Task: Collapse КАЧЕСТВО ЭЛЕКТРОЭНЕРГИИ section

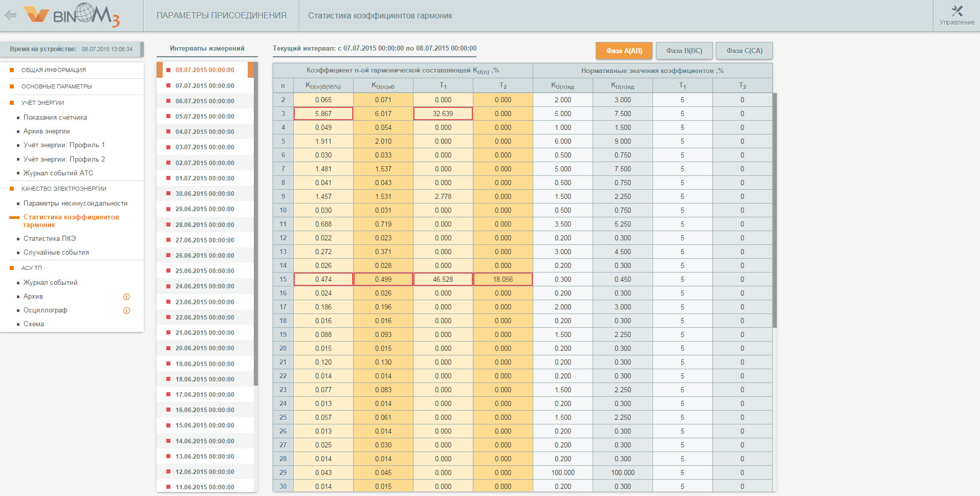Action: pyautogui.click(x=63, y=189)
